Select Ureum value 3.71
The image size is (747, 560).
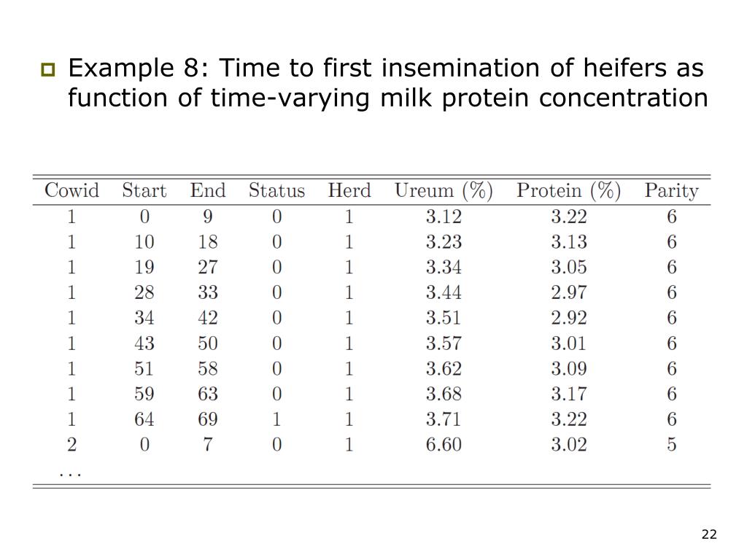coord(444,419)
